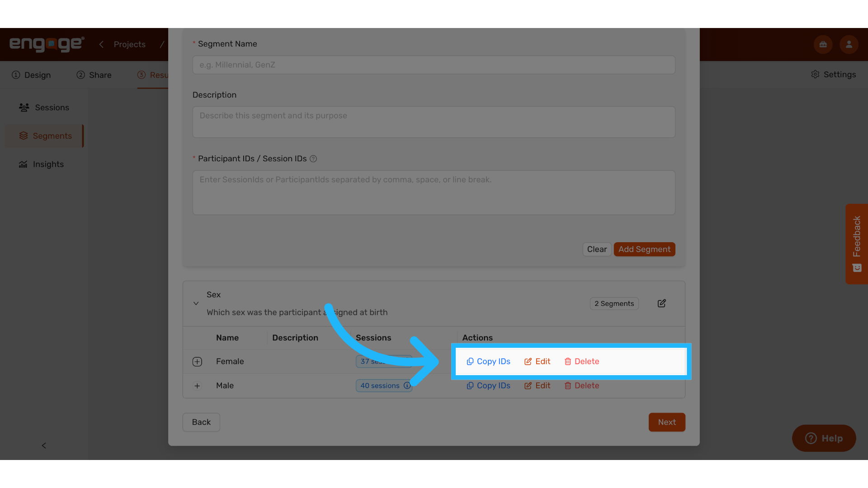
Task: Open the Projects breadcrumb
Action: coord(129,44)
